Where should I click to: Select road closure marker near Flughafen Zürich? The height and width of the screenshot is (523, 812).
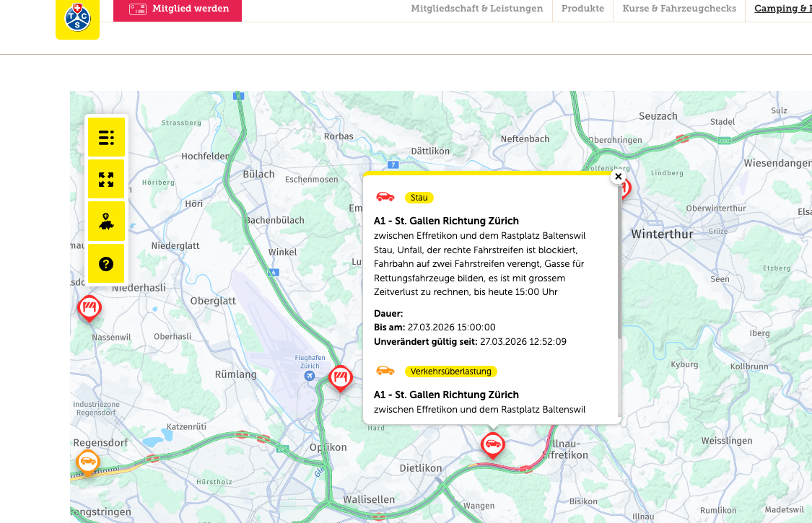pos(340,377)
